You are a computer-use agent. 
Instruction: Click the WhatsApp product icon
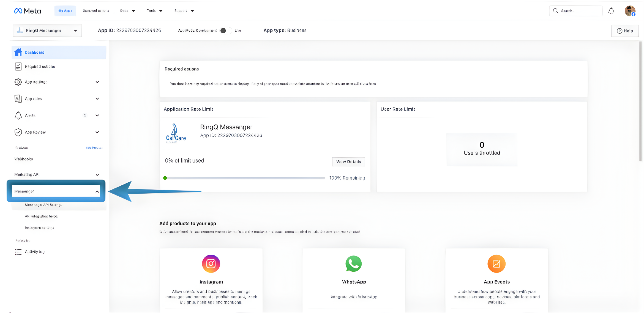coord(354,263)
